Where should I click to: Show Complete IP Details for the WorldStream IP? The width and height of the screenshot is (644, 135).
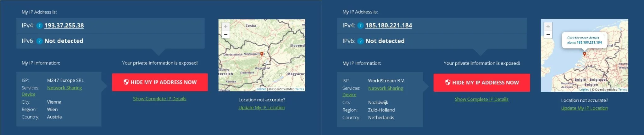[481, 99]
